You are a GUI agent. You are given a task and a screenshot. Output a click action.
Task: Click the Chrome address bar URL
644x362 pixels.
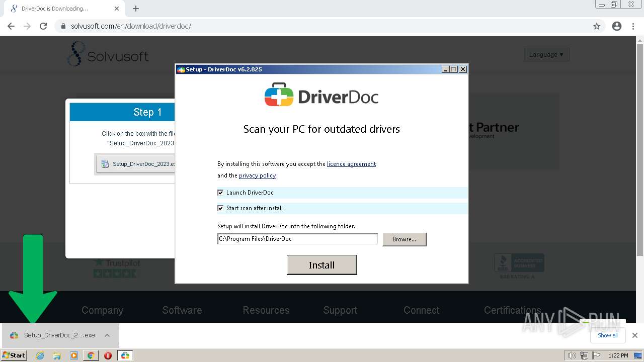tap(131, 26)
